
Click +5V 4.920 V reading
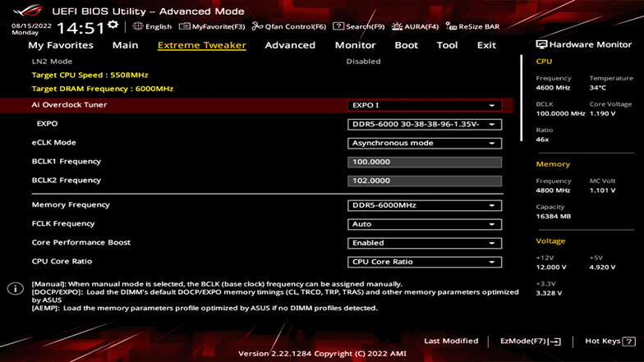pos(603,268)
